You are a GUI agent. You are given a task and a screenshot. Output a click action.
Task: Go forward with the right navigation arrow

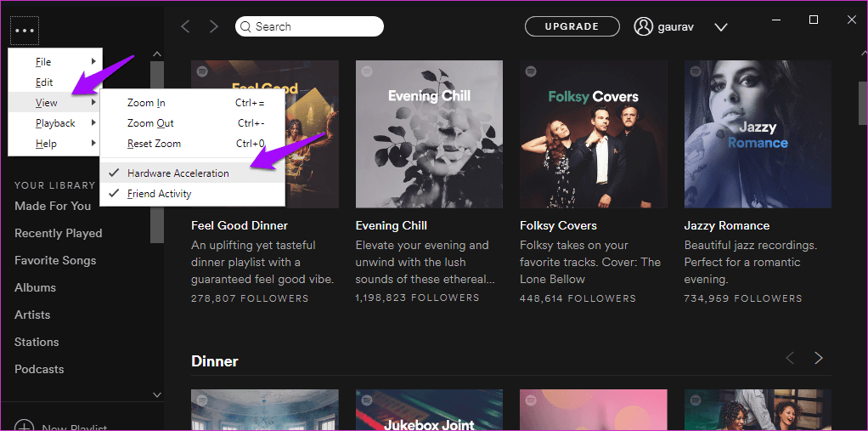coord(214,26)
